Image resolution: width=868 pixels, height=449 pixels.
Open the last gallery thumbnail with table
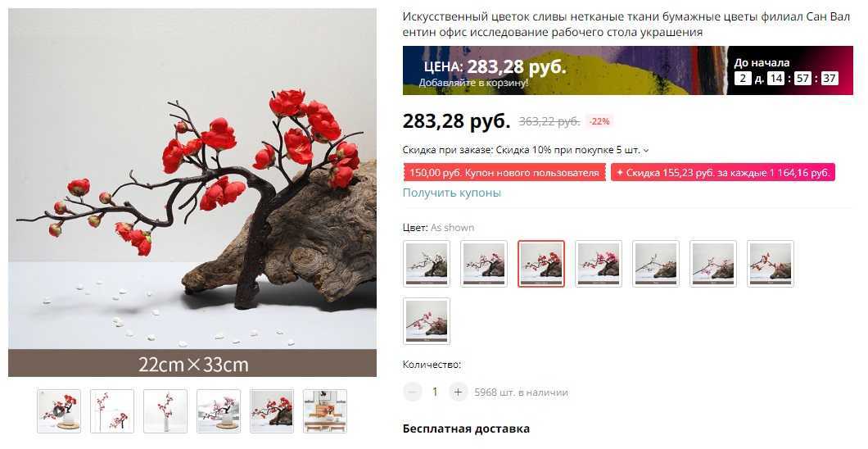pos(325,410)
